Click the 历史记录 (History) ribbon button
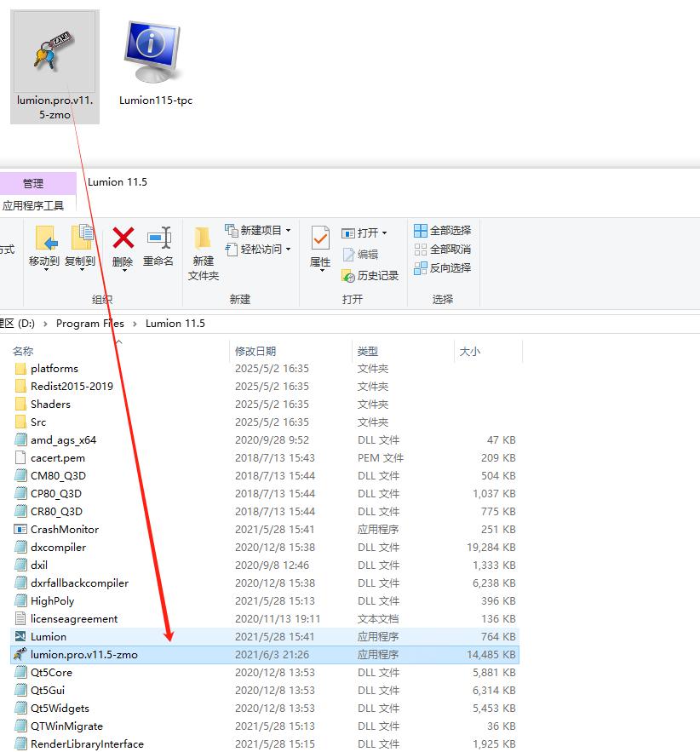The height and width of the screenshot is (752, 700). (370, 275)
